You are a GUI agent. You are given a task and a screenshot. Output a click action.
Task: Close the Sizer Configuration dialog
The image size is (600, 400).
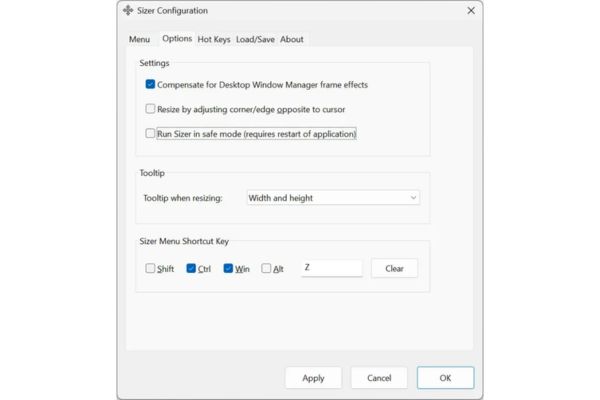point(471,11)
